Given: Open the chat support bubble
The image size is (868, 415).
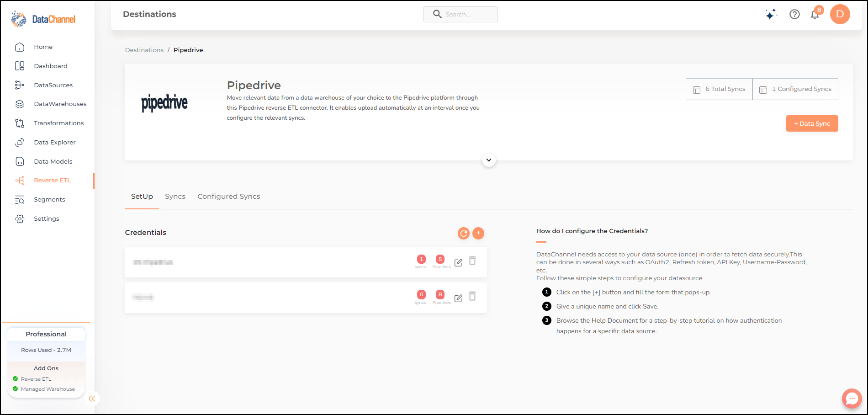Looking at the screenshot, I should point(852,399).
